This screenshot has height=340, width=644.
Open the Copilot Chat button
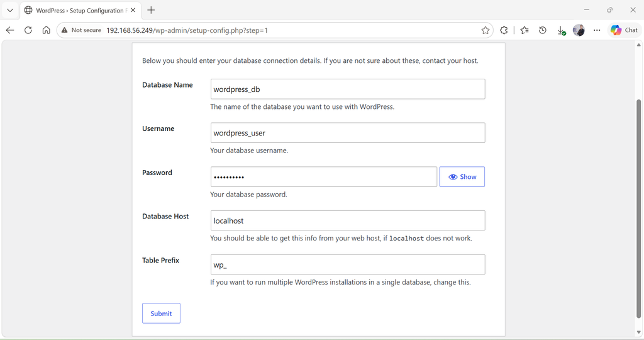click(624, 30)
